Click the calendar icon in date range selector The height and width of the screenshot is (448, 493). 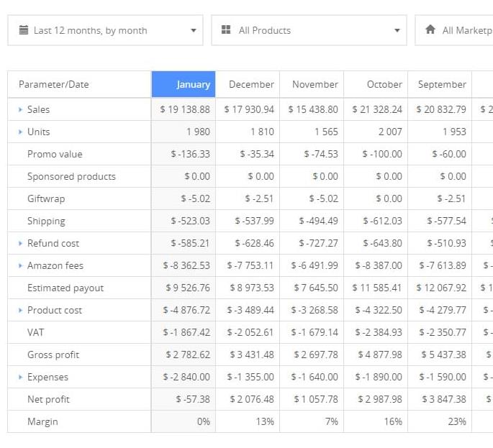(24, 30)
